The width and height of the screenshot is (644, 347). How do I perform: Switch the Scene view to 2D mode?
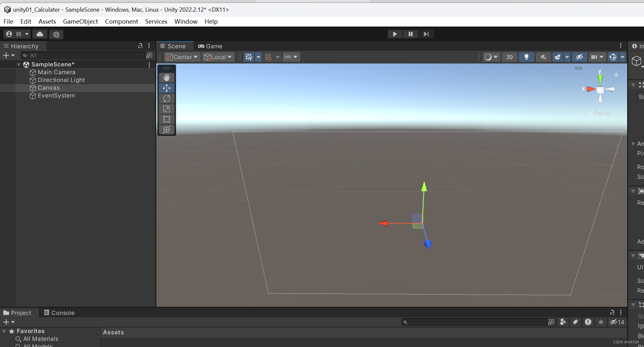tap(510, 57)
